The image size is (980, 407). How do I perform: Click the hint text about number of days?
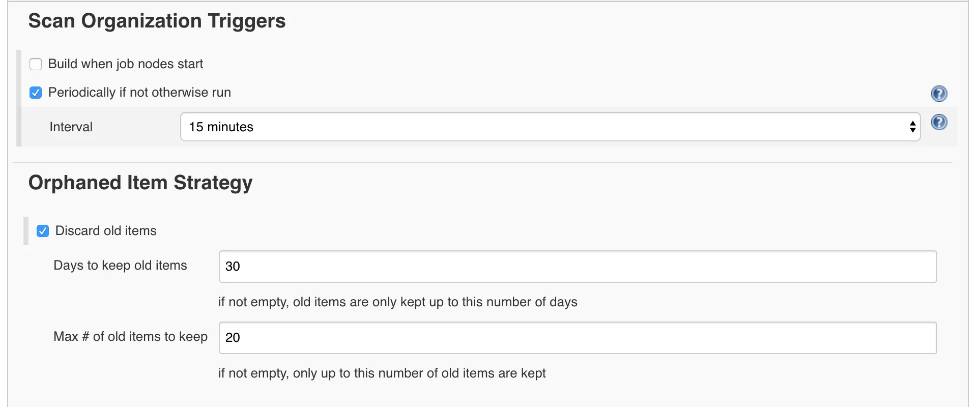397,302
